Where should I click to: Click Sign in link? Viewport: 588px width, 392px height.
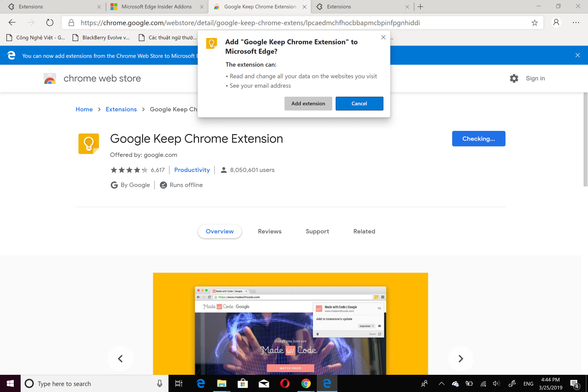(x=535, y=78)
